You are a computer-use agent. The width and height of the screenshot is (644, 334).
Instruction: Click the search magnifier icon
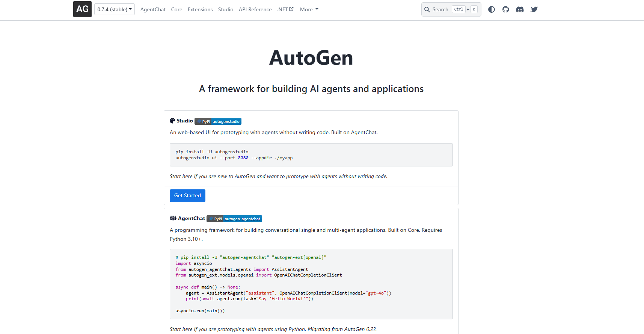click(x=427, y=9)
